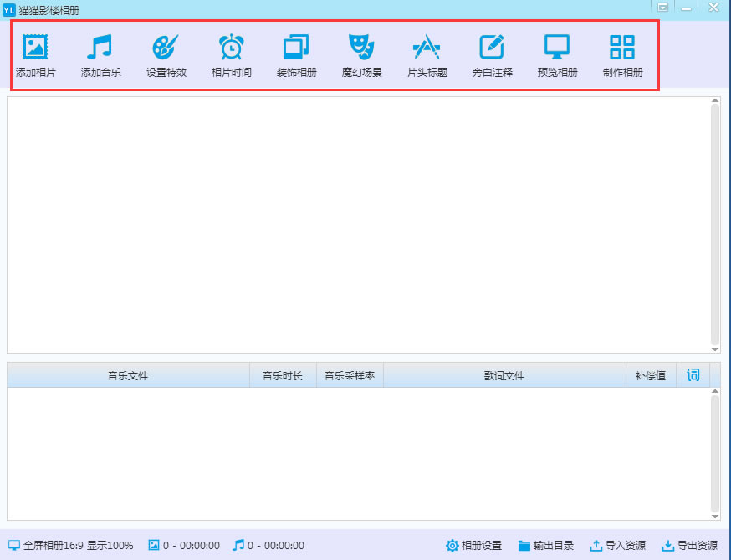Open the title bar dropdown menu button
This screenshot has height=560, width=731.
pos(663,8)
